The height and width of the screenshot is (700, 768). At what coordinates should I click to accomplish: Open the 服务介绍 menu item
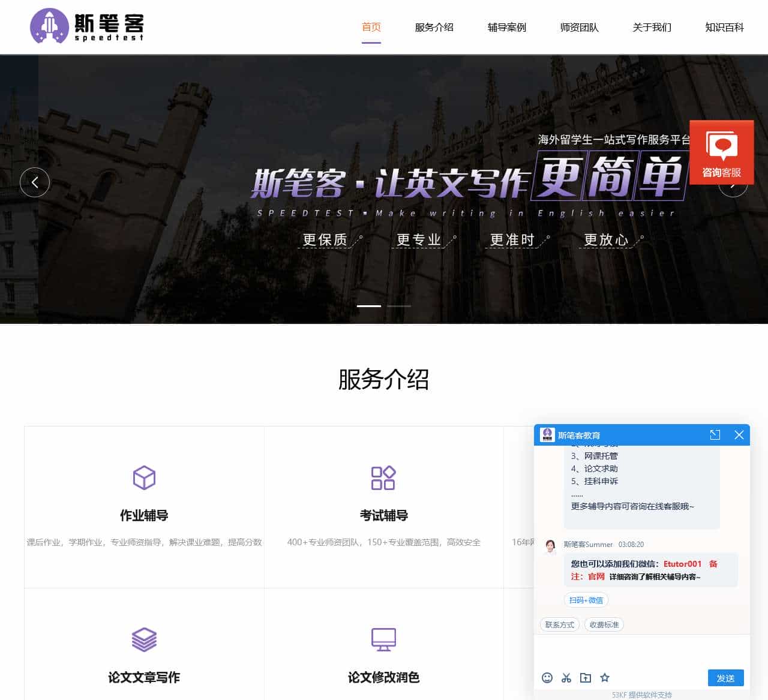[x=434, y=28]
